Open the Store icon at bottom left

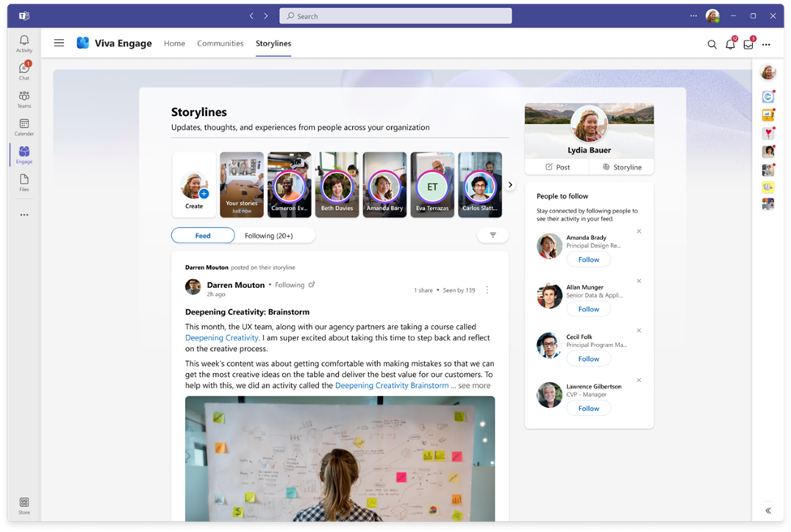coord(24,504)
